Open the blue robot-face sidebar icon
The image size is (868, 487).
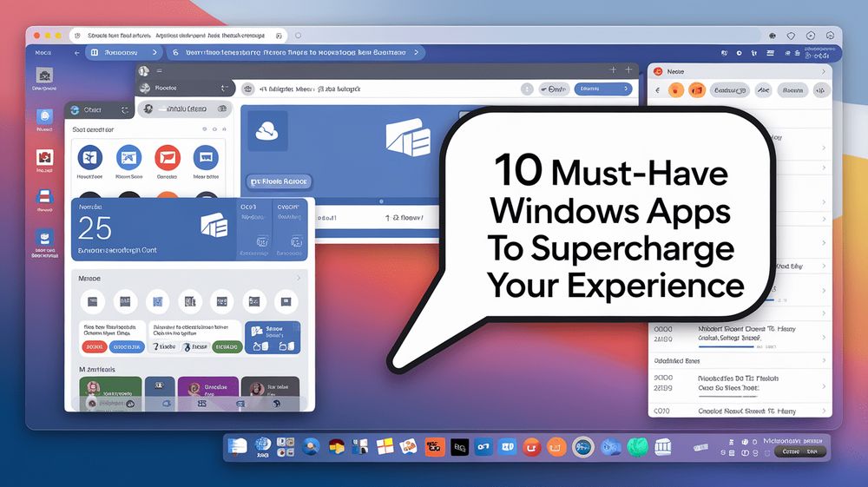(44, 238)
